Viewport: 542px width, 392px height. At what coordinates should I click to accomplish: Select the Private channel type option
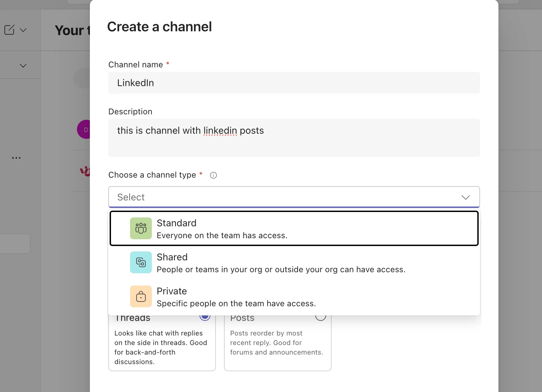click(294, 296)
